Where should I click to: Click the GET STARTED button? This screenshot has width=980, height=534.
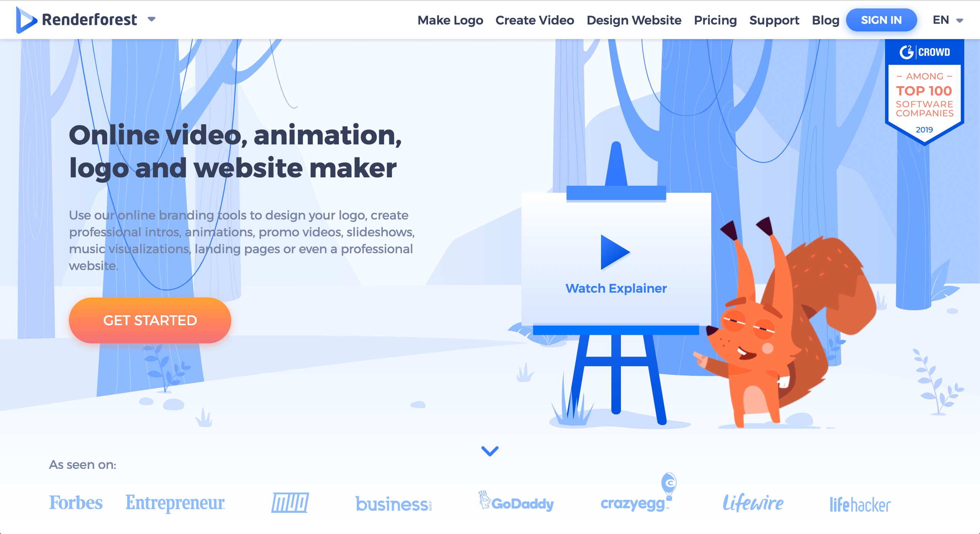(x=150, y=320)
